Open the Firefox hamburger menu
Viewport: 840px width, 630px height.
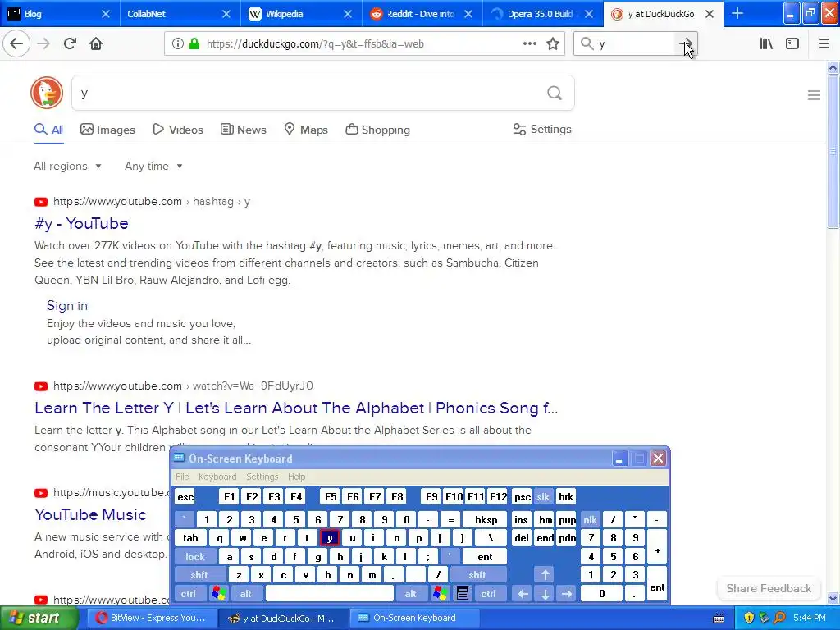click(824, 43)
